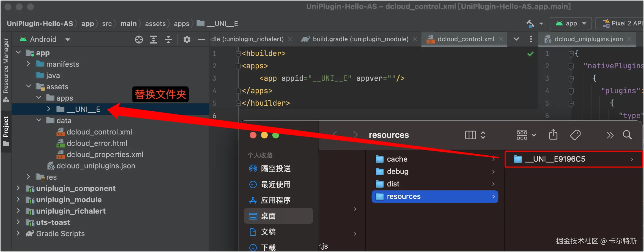The width and height of the screenshot is (644, 252).
Task: Expand Gradle Scripts node
Action: pos(18,233)
